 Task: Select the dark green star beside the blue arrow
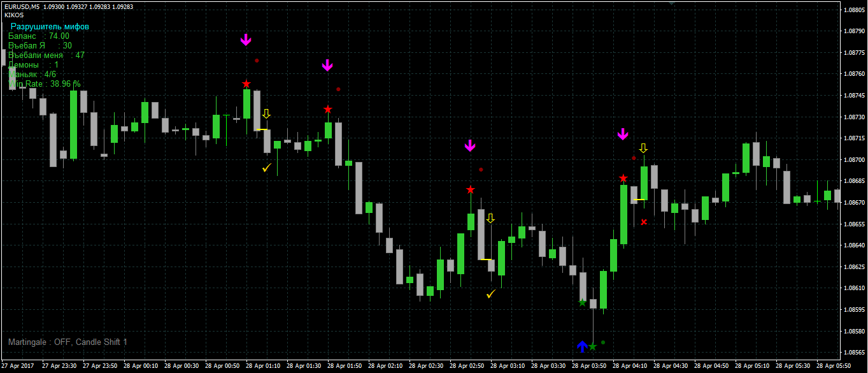point(593,347)
